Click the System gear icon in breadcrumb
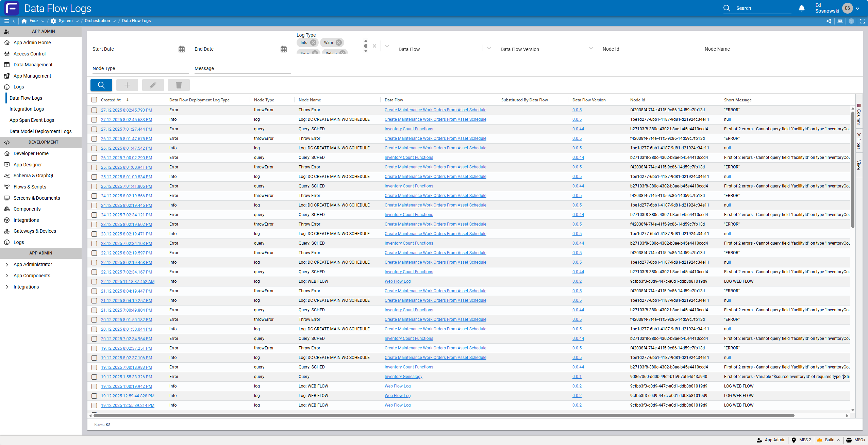 pos(53,21)
